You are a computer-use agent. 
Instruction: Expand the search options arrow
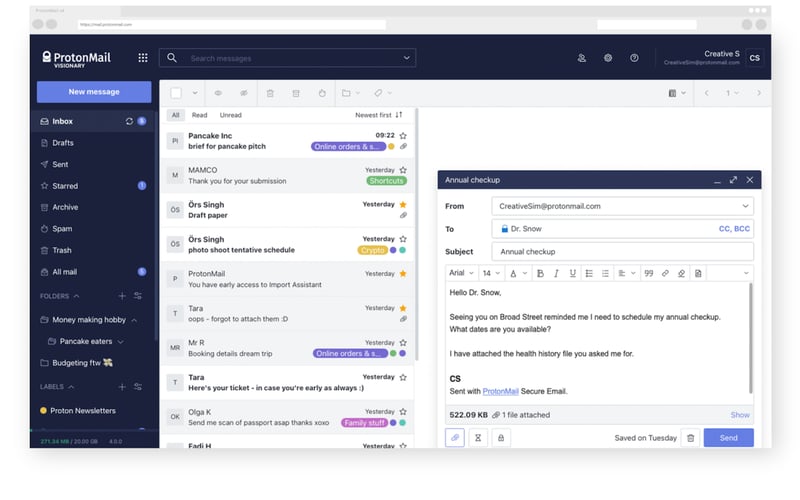coord(407,58)
